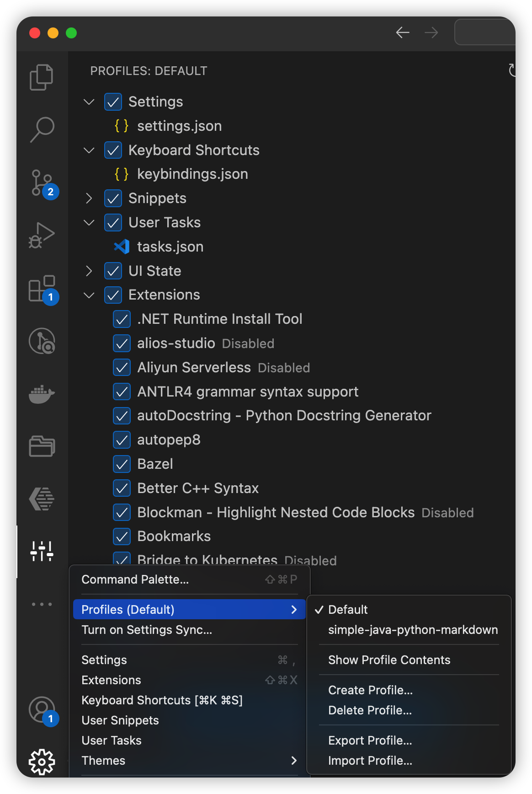
Task: Click Create Profile... menu entry
Action: [370, 690]
